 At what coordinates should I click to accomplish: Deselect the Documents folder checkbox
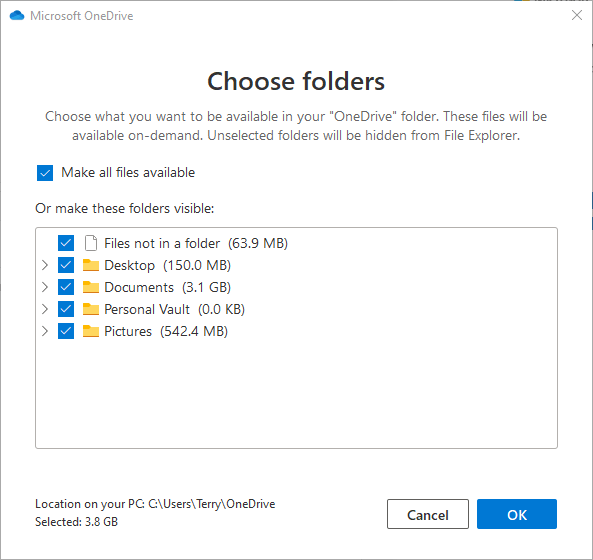pyautogui.click(x=66, y=287)
